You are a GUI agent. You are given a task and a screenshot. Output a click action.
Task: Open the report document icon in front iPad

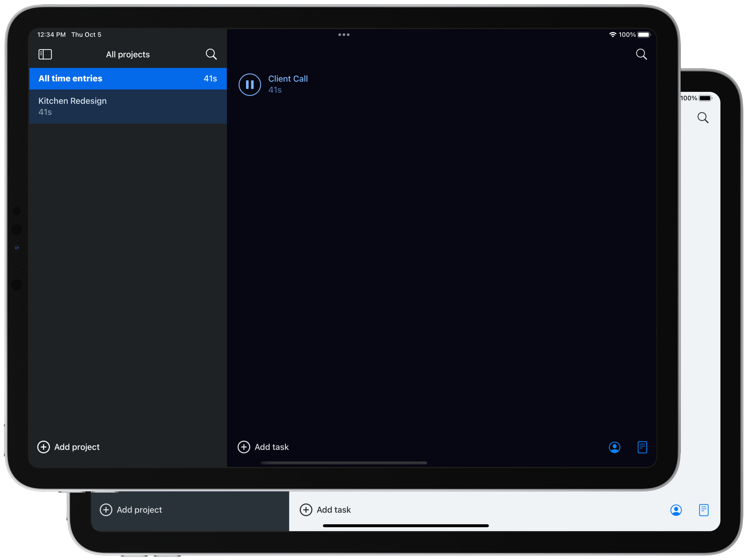(642, 447)
